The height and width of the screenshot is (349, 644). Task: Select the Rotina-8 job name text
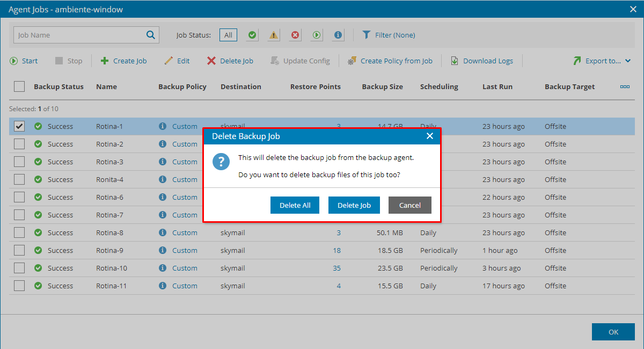(109, 232)
